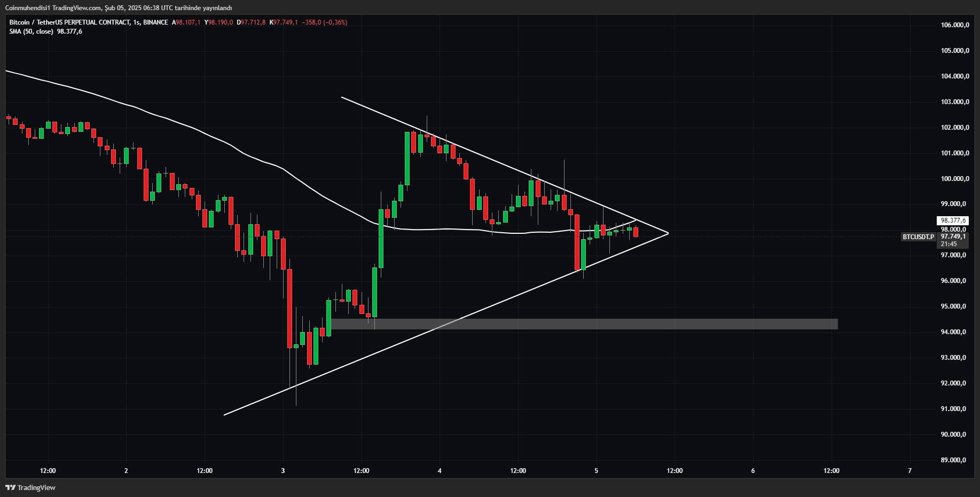Click the countdown timer 21:45
Screen dimensions: 980x497
pos(948,244)
